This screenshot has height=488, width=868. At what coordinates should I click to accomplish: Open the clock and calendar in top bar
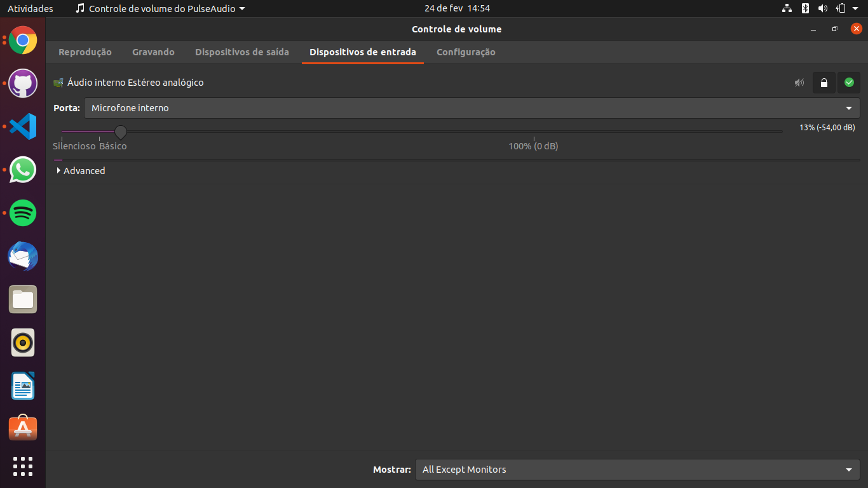(x=457, y=8)
